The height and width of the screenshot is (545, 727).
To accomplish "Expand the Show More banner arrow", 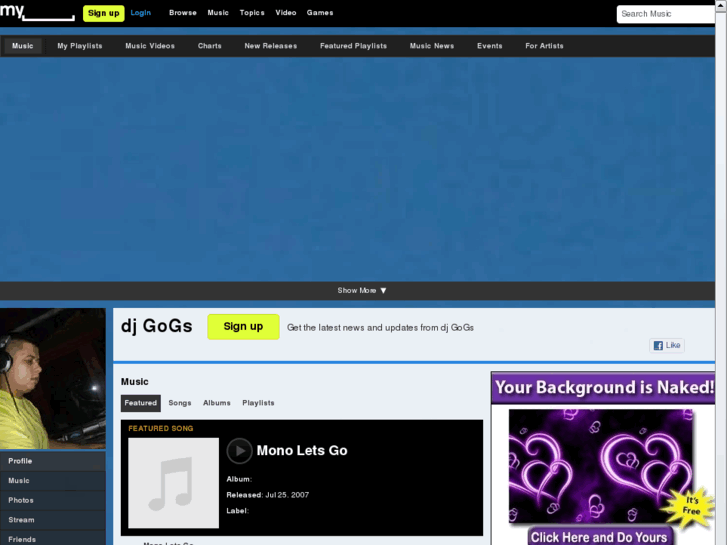I will pos(383,290).
